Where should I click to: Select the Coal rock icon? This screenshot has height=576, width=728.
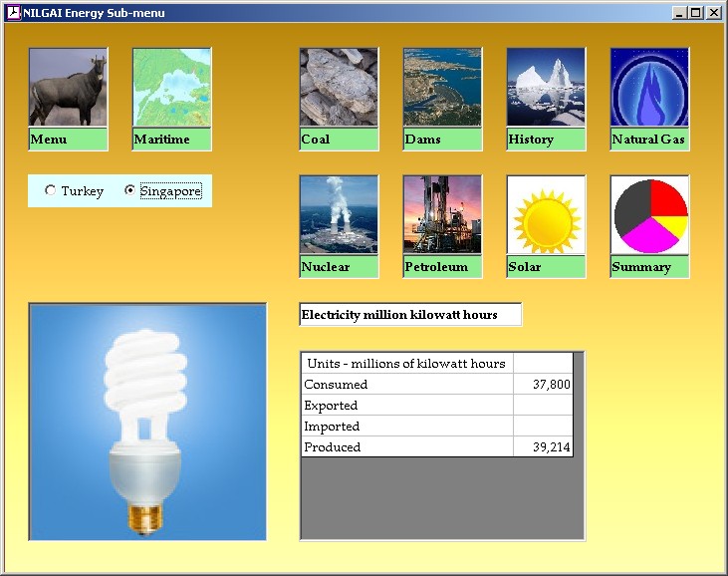click(339, 88)
